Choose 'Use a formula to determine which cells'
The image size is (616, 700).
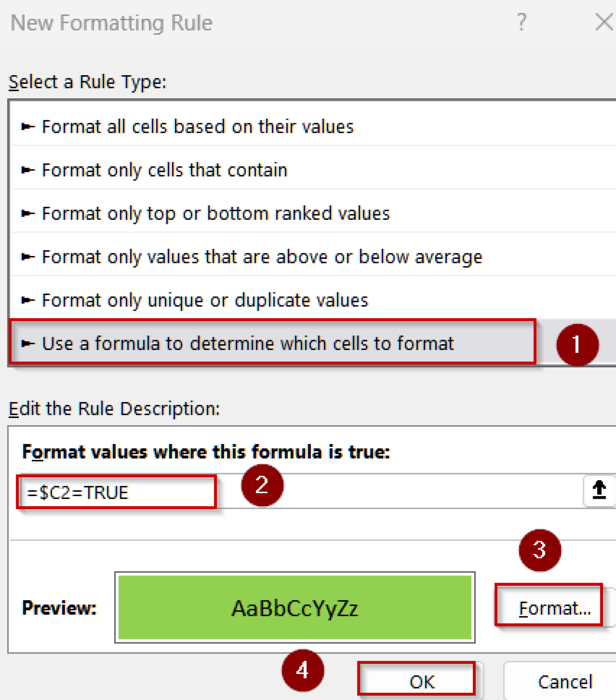248,344
